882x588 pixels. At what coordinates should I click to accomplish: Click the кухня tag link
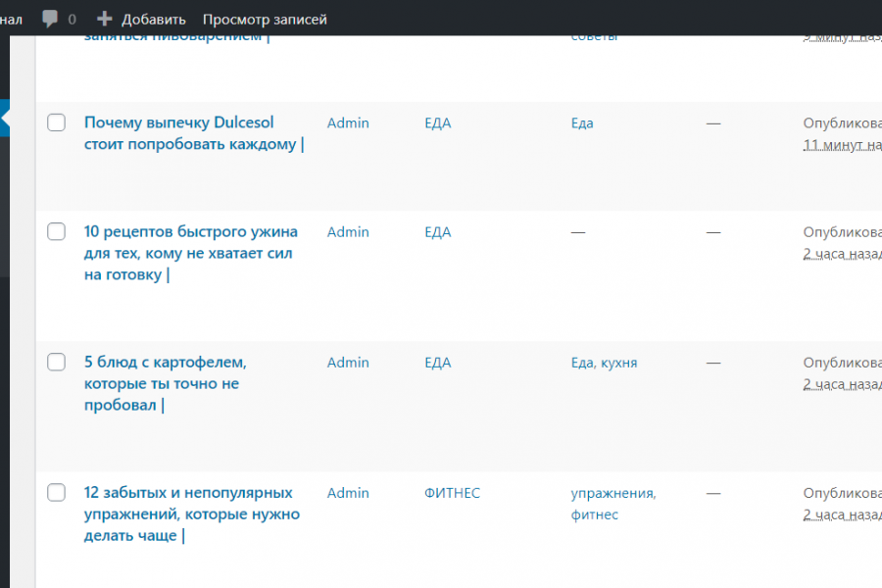[x=617, y=363]
